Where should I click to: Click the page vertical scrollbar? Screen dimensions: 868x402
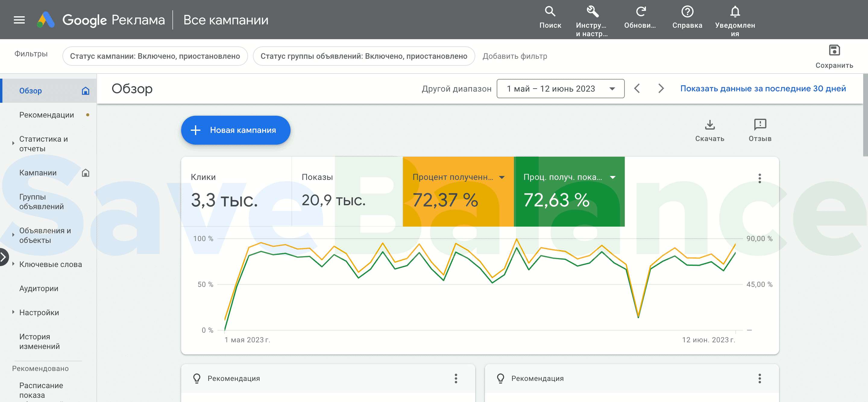[865, 115]
